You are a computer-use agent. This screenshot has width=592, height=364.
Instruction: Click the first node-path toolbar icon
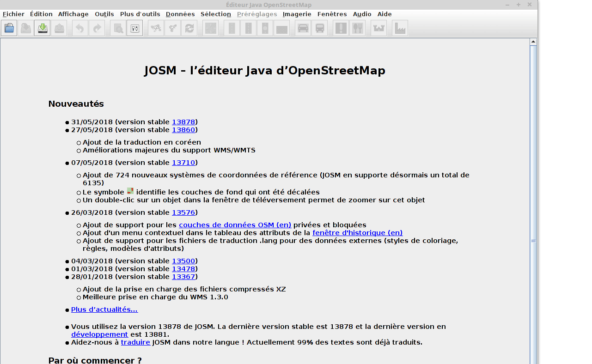156,28
